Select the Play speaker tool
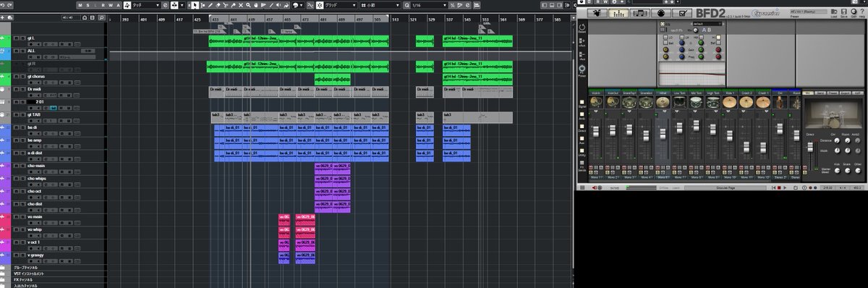Image resolution: width=868 pixels, height=288 pixels. tap(278, 5)
